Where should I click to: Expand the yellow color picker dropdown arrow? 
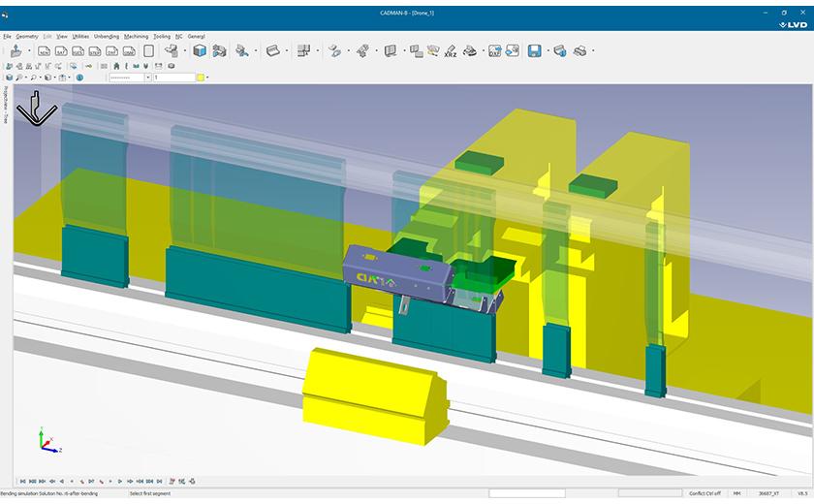tap(207, 78)
